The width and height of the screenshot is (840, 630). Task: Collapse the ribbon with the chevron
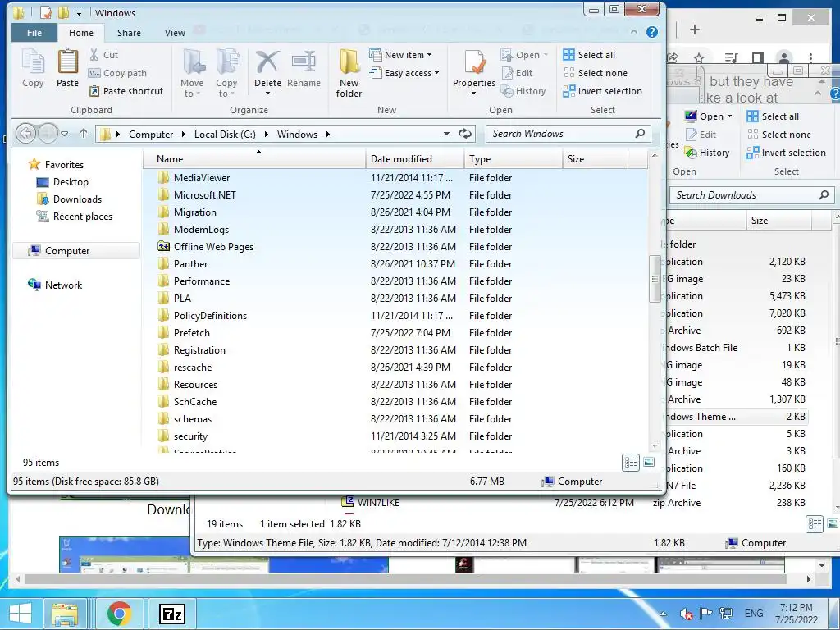coord(634,32)
